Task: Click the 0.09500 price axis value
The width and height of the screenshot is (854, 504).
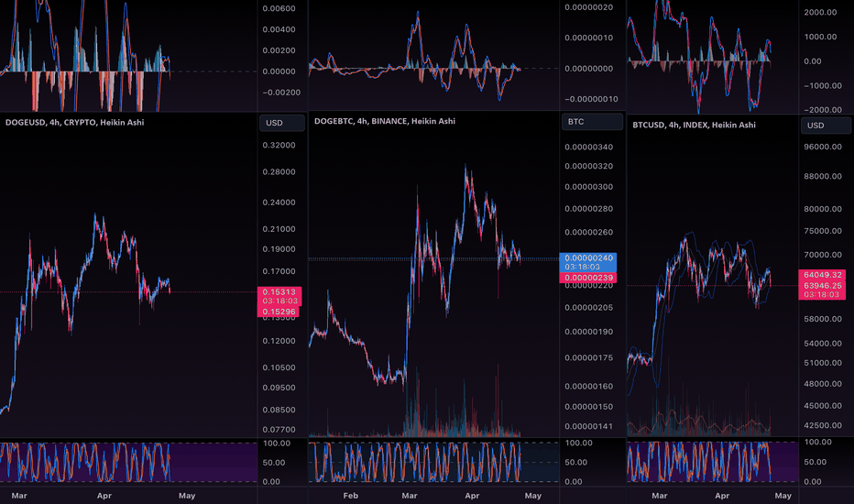Action: point(279,388)
